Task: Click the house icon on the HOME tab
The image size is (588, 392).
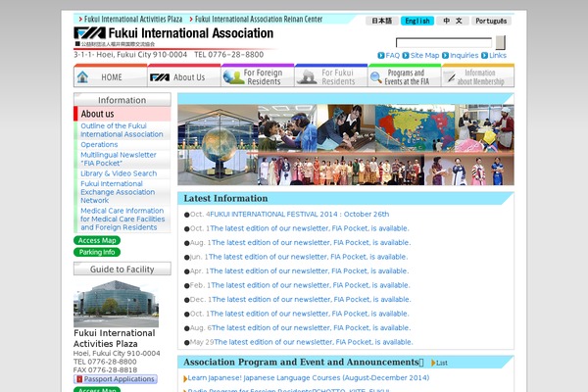Action: [82, 76]
